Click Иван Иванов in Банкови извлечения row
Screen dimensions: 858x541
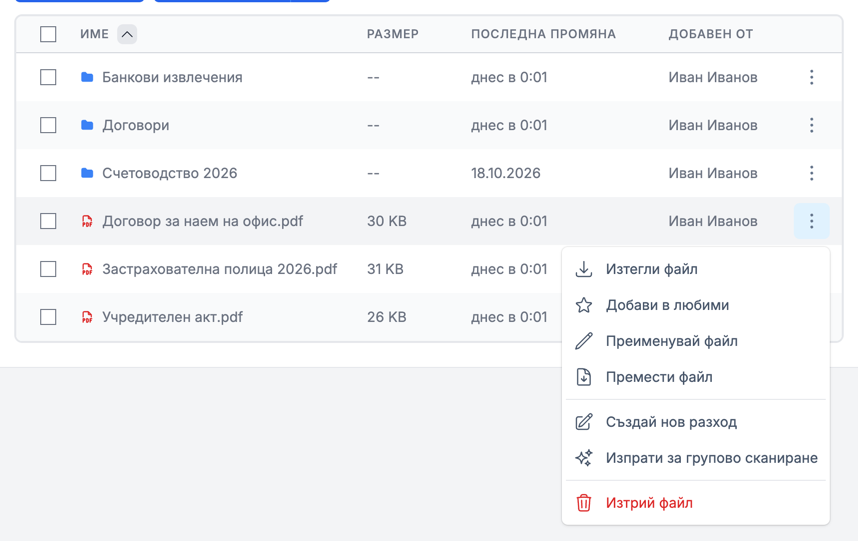click(x=712, y=77)
